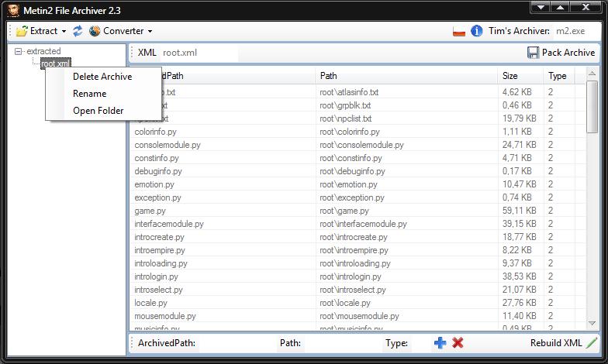Click the Polish flag language icon
The width and height of the screenshot is (608, 364).
459,31
